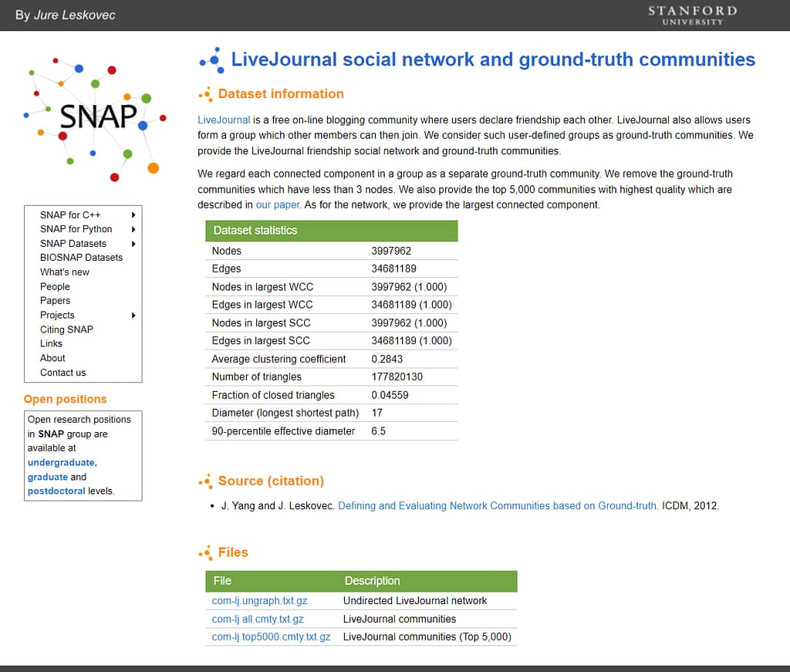Expand the SNAP for C++ submenu arrow
Screen dimensions: 790x672
click(x=133, y=215)
